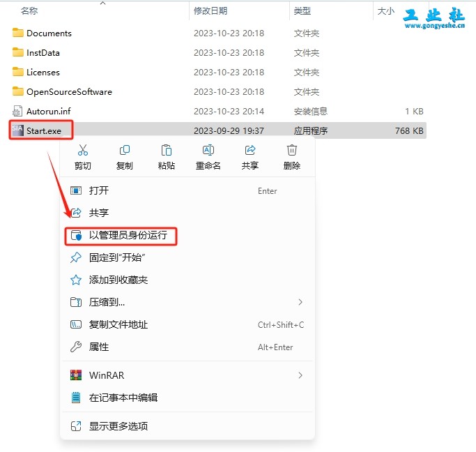Sort by 大小 column header
The width and height of the screenshot is (476, 452).
pos(386,11)
